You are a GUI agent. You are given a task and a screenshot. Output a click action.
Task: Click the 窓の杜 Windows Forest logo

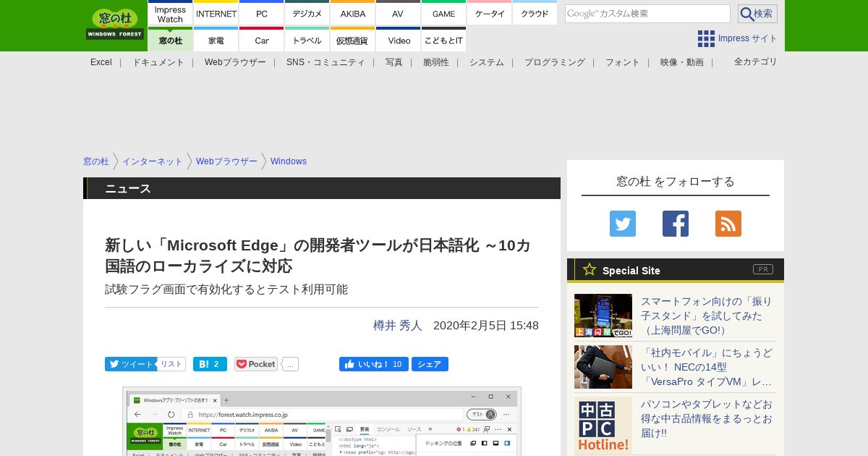pyautogui.click(x=115, y=25)
